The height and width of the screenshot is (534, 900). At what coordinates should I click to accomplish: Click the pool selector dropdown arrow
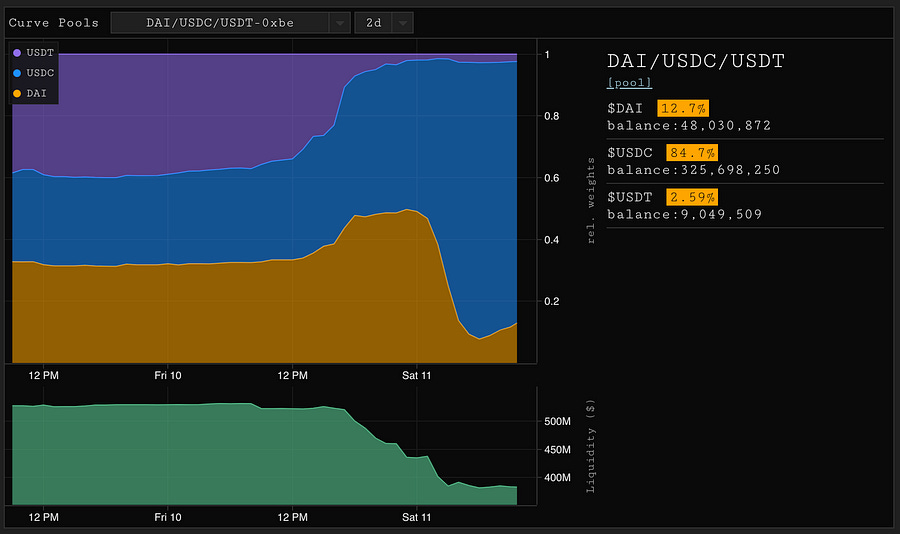340,23
